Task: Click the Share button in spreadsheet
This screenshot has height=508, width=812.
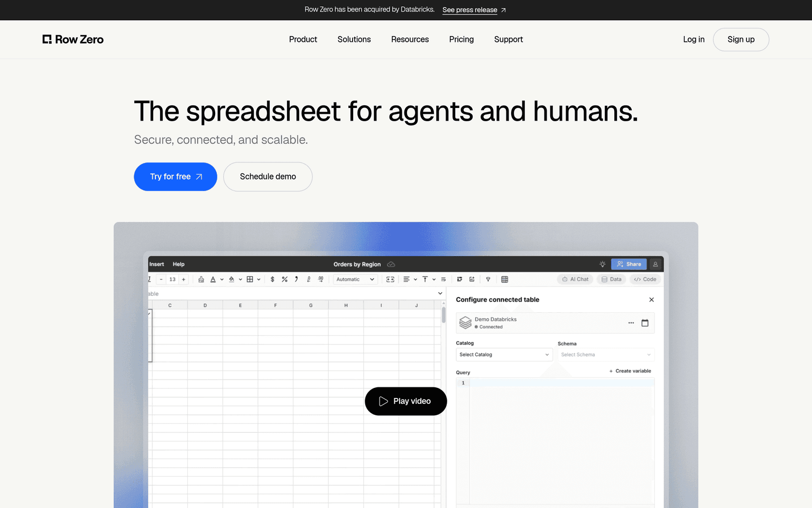Action: coord(629,264)
